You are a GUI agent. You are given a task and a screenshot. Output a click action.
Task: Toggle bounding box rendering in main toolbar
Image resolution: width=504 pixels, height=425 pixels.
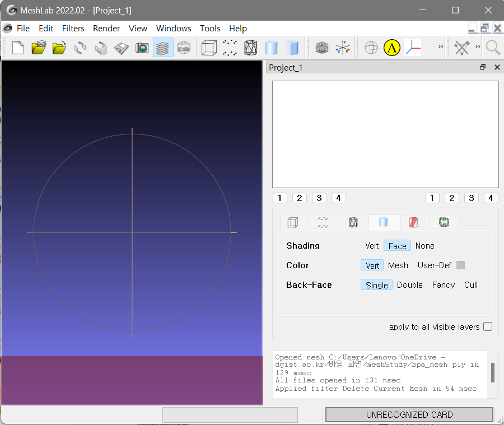(x=209, y=48)
